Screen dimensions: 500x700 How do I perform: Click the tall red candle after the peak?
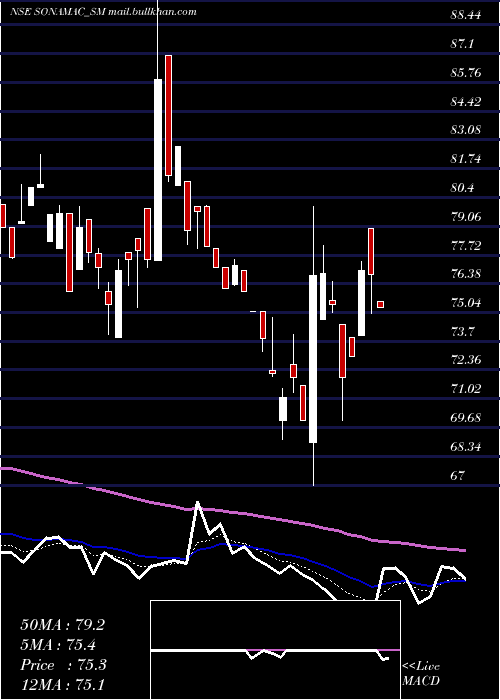168,115
